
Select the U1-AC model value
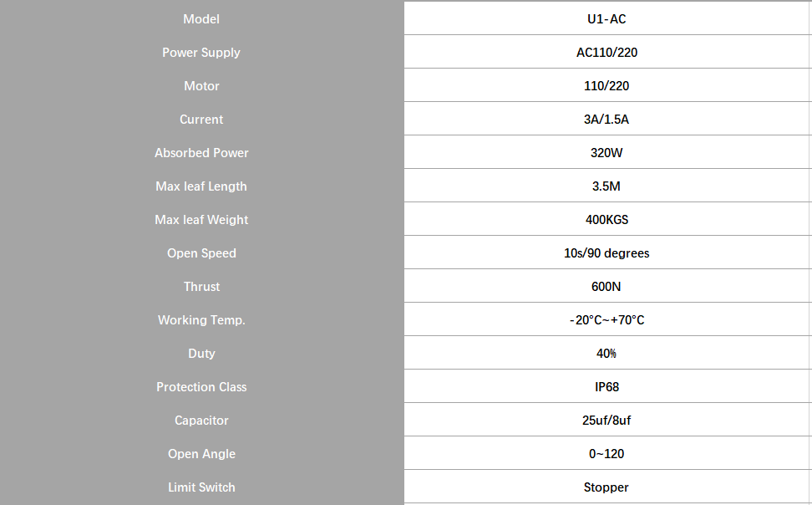(x=606, y=18)
